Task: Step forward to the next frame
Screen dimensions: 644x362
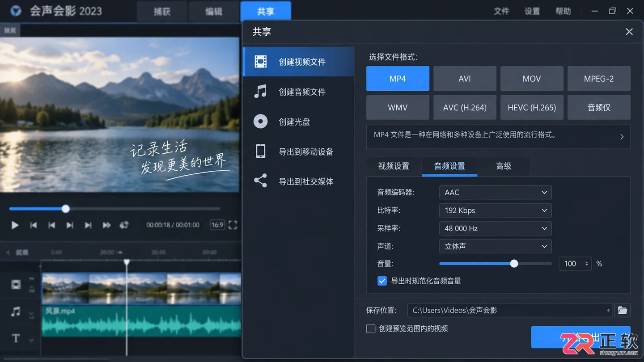Action: point(70,225)
